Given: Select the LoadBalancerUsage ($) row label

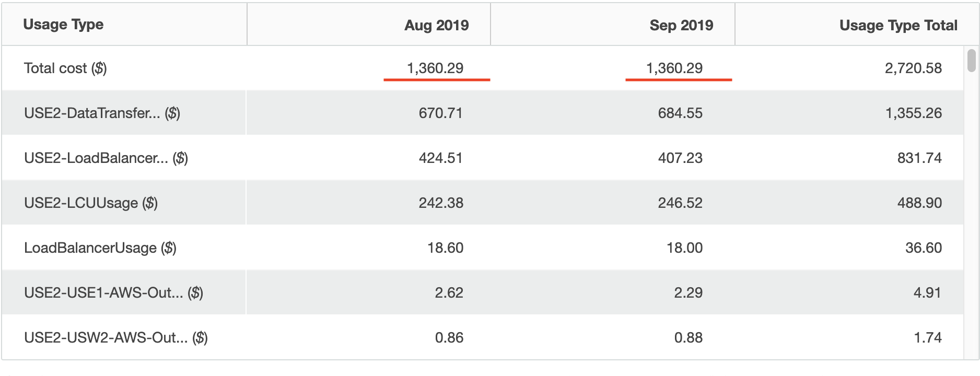Looking at the screenshot, I should point(100,248).
